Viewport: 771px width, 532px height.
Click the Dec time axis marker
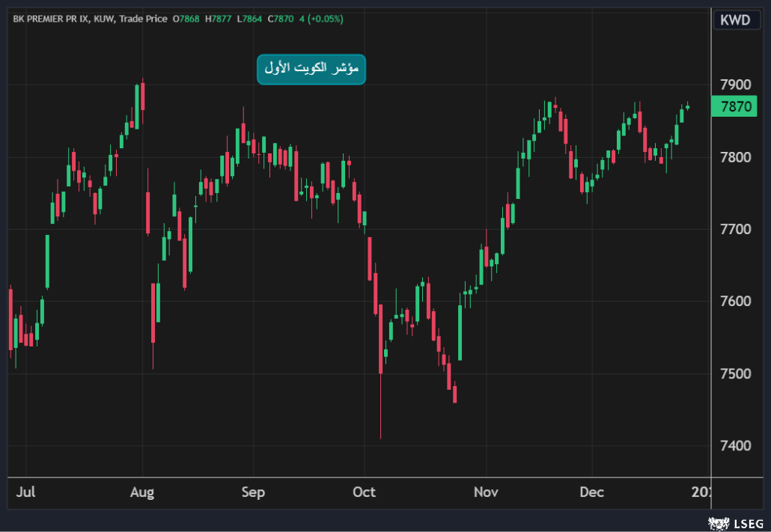tap(591, 492)
